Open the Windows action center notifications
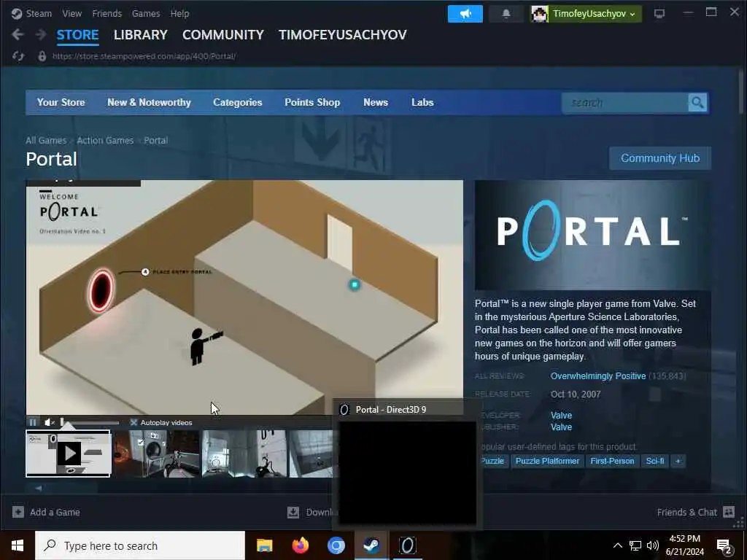This screenshot has height=560, width=747. [724, 545]
